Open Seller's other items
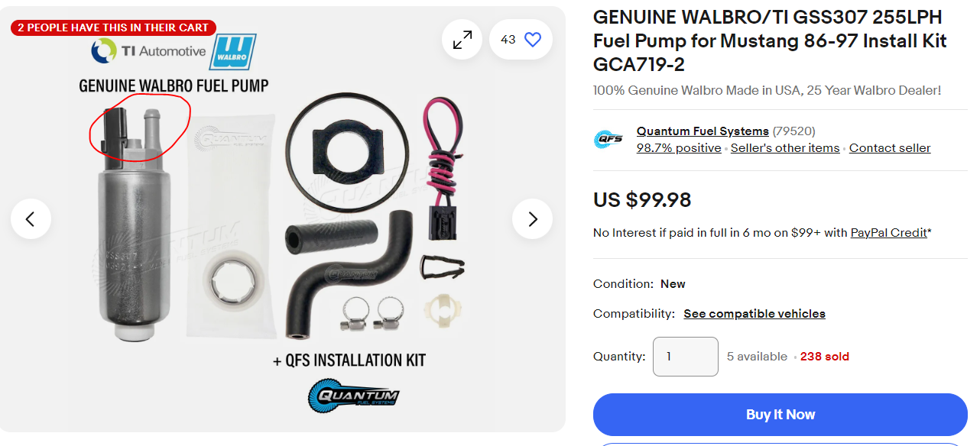This screenshot has width=980, height=446. point(785,148)
